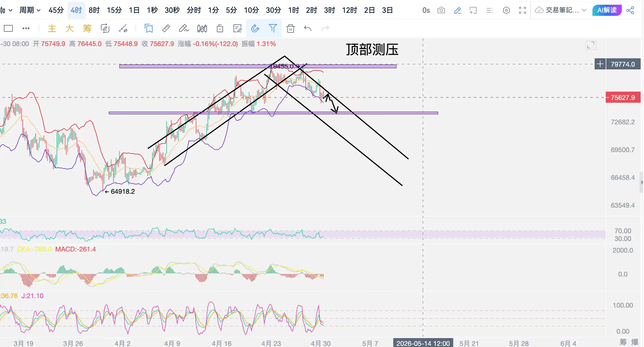Toggle the magnet snap mode

[x=255, y=28]
